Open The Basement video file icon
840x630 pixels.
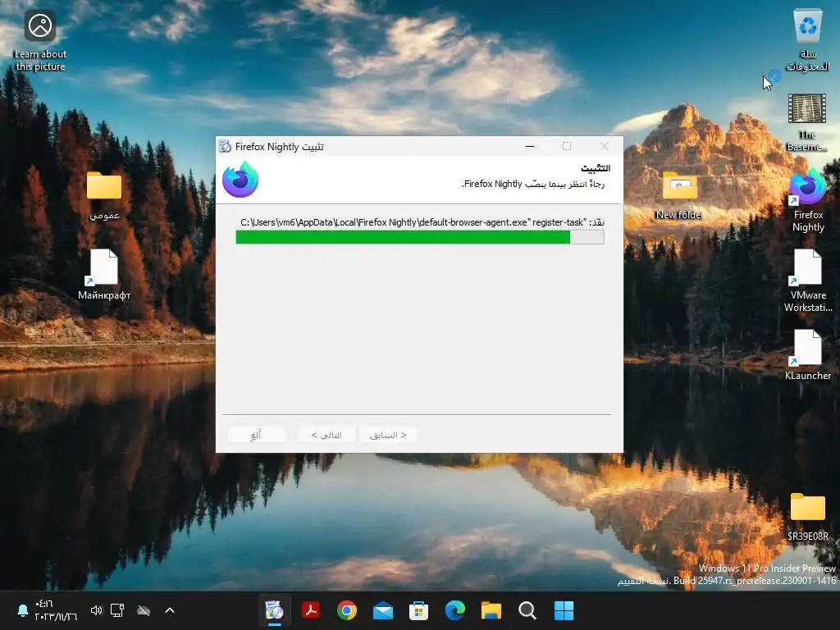click(x=807, y=122)
